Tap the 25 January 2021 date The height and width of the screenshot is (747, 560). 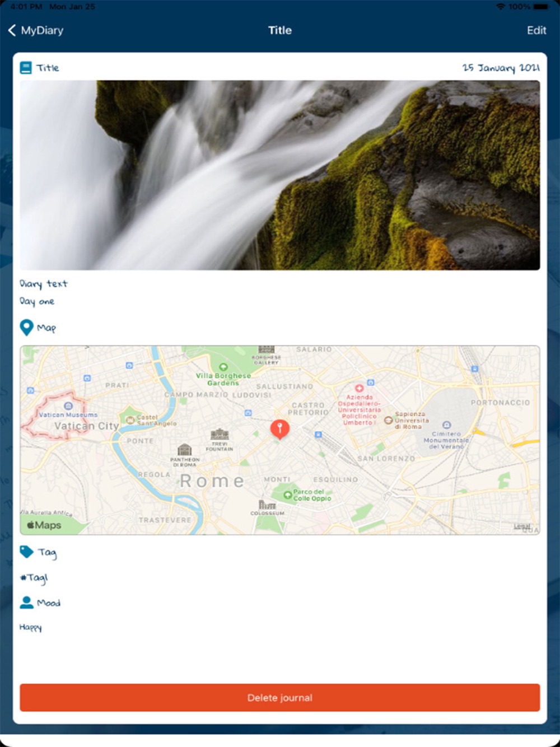(501, 68)
